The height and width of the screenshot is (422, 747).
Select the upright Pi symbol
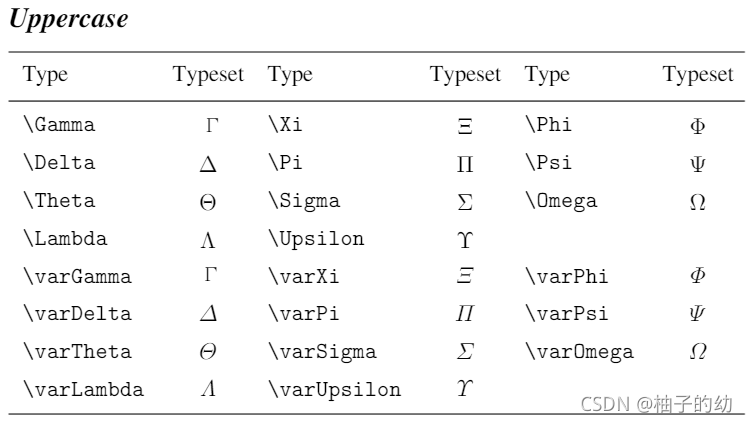click(x=465, y=164)
